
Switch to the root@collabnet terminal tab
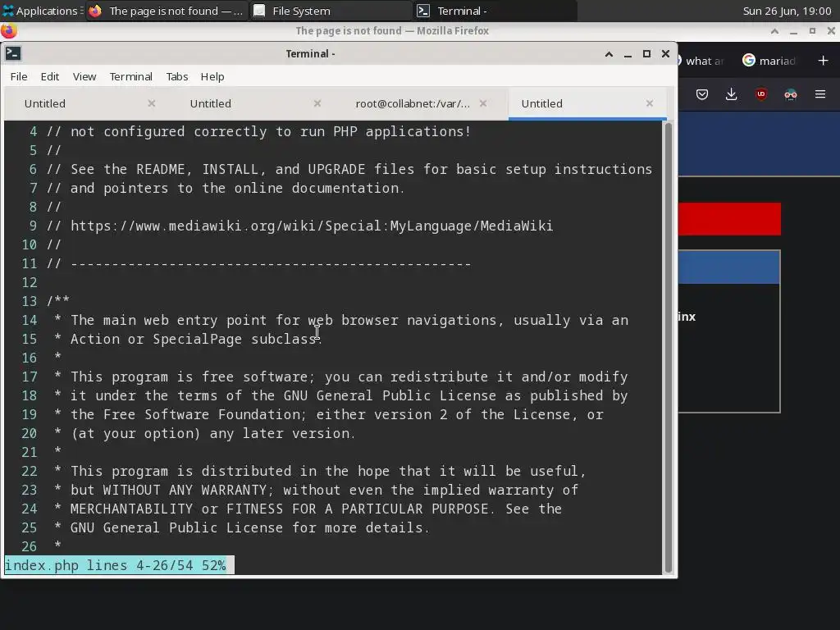(418, 104)
